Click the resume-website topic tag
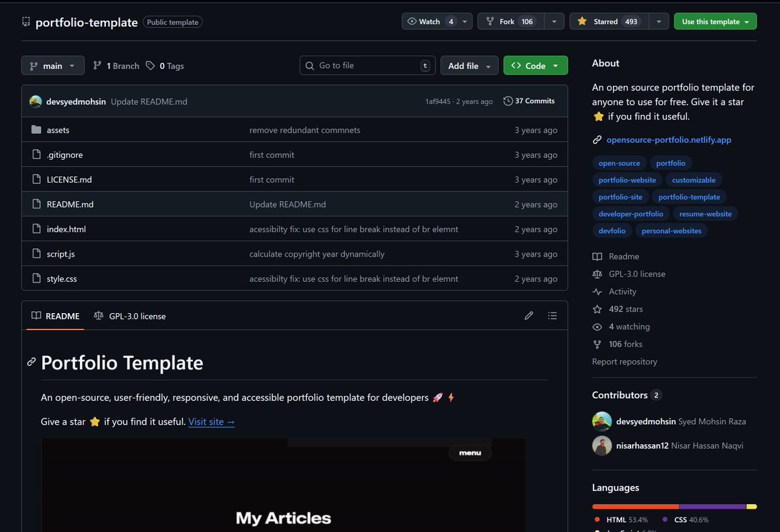Image resolution: width=780 pixels, height=532 pixels. coord(705,214)
